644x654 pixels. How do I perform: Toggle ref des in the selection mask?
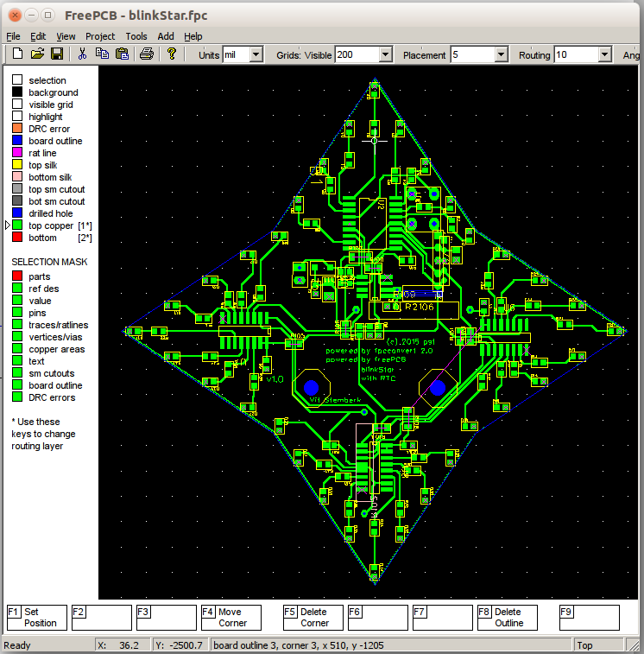pyautogui.click(x=17, y=288)
